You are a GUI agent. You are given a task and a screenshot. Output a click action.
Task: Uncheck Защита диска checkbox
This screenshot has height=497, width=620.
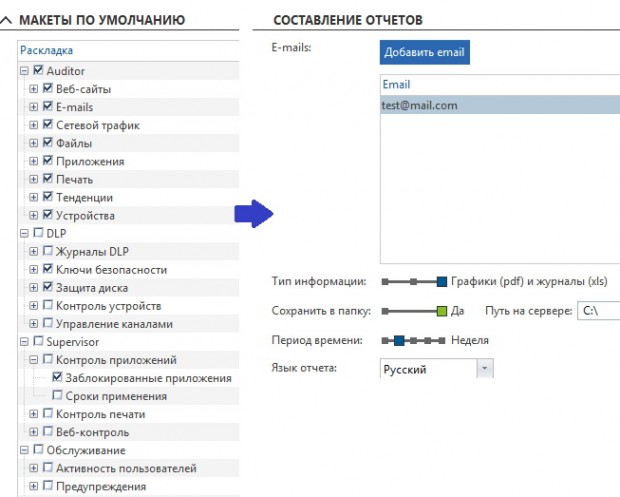pos(48,287)
